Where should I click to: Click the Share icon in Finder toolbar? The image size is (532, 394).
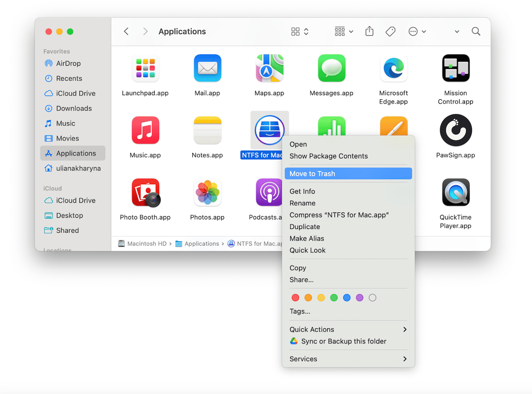pos(369,32)
